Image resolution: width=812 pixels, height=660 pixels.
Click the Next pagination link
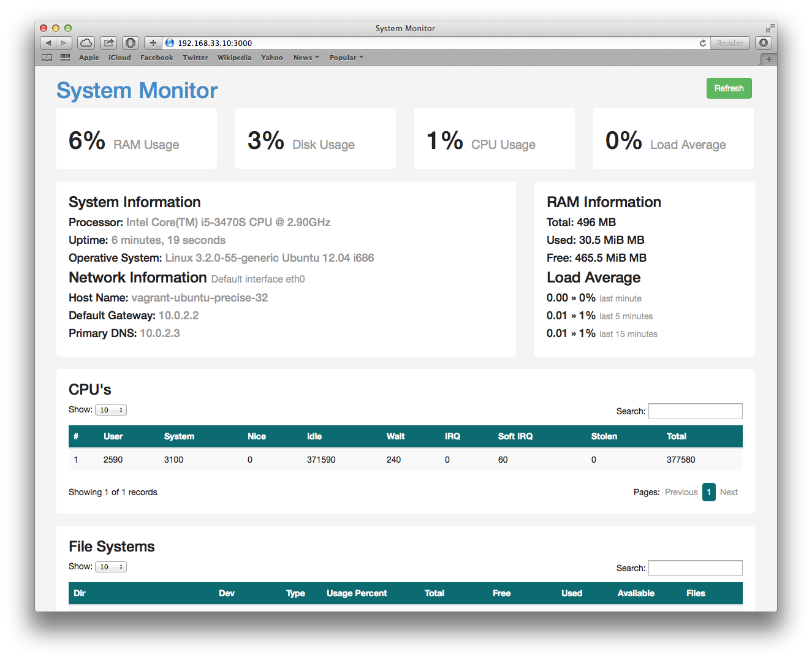tap(729, 492)
